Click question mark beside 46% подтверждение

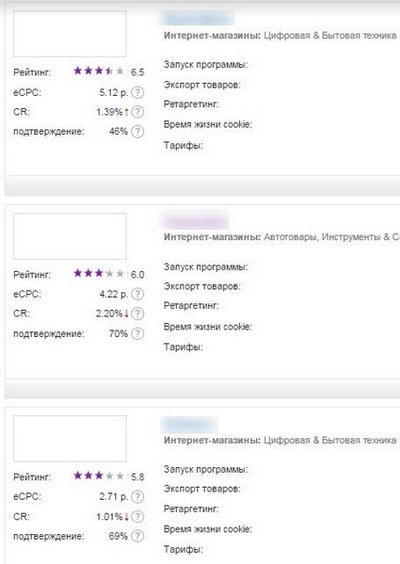tap(137, 132)
